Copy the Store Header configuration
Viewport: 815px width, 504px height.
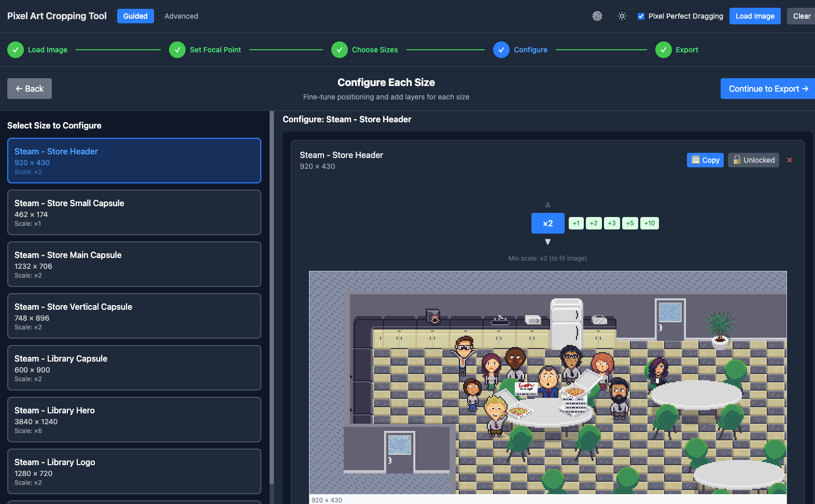click(x=705, y=160)
